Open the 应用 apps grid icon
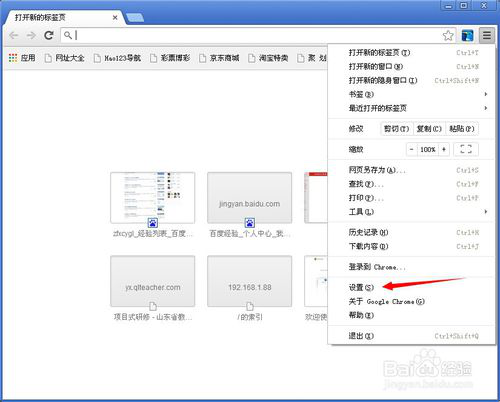 coord(13,58)
